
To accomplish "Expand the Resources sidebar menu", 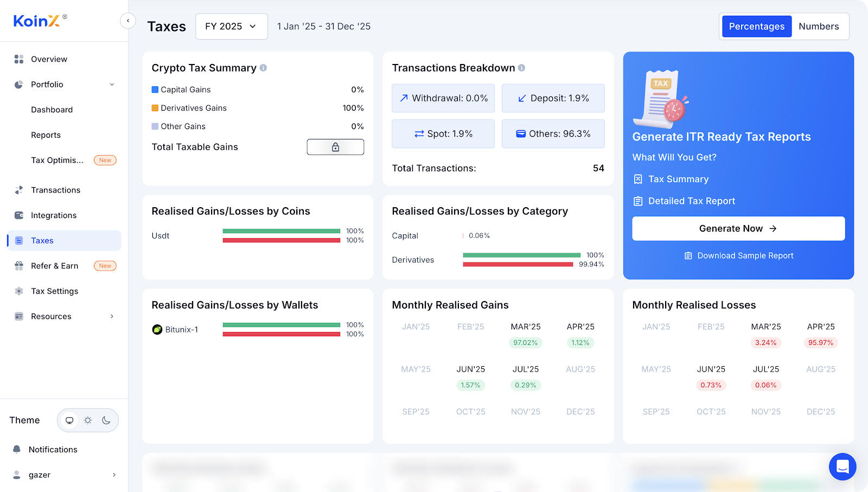I will click(x=112, y=316).
